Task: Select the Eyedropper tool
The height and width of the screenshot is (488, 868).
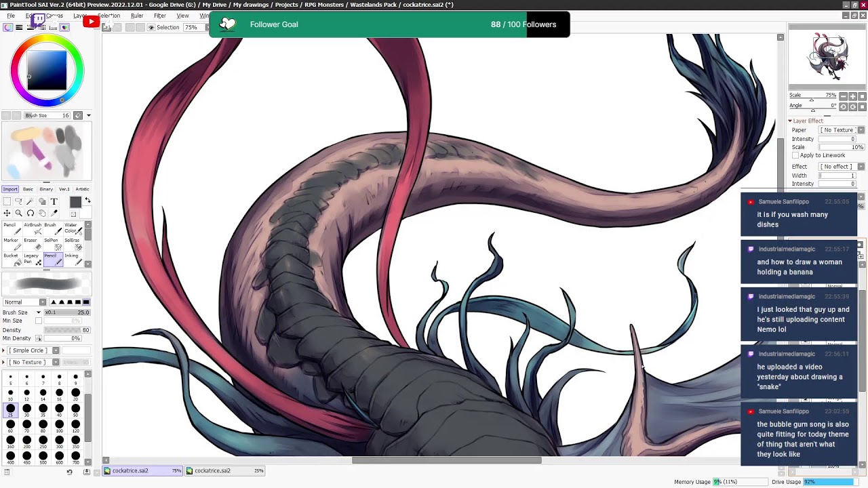Action: (x=54, y=213)
